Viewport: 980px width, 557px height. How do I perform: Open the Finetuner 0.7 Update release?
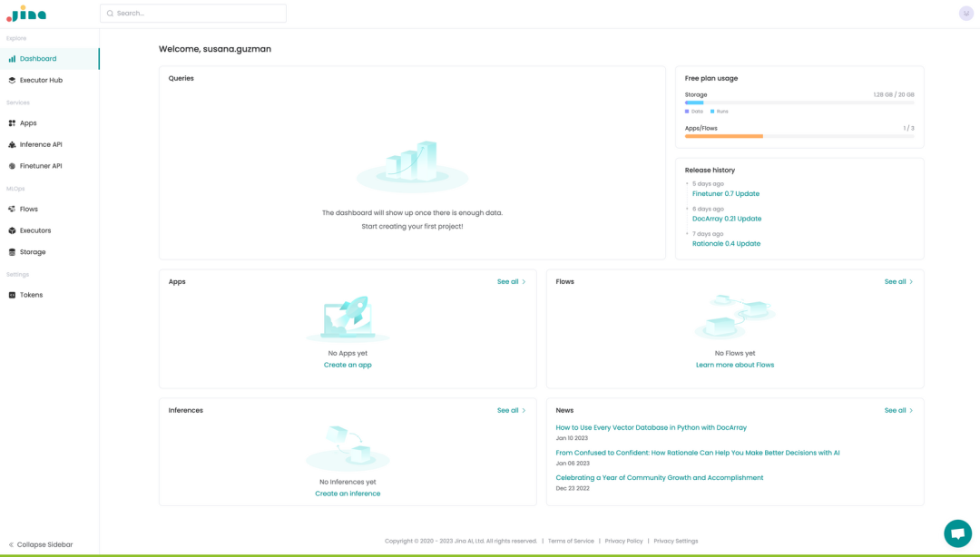point(726,194)
